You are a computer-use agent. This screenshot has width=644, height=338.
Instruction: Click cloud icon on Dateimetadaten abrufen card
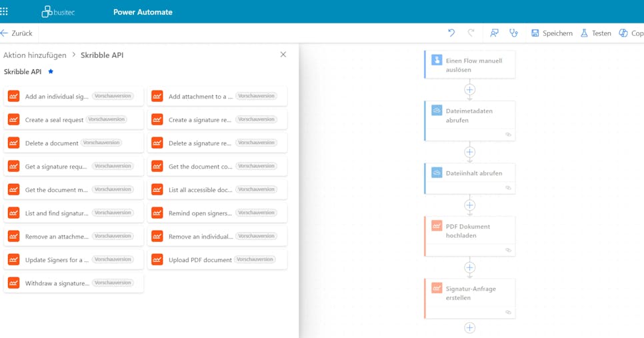[437, 110]
